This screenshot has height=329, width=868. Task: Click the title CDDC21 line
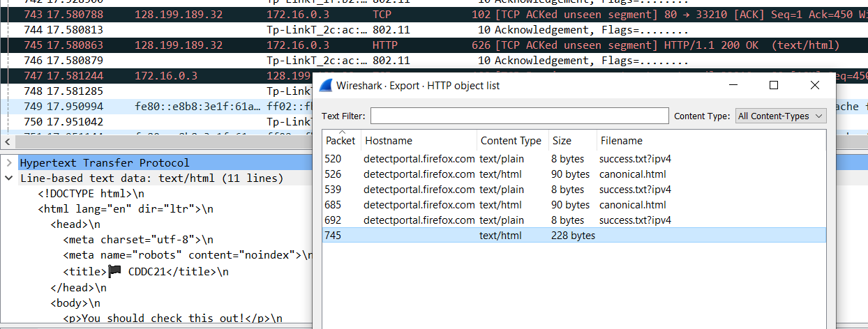click(x=146, y=272)
